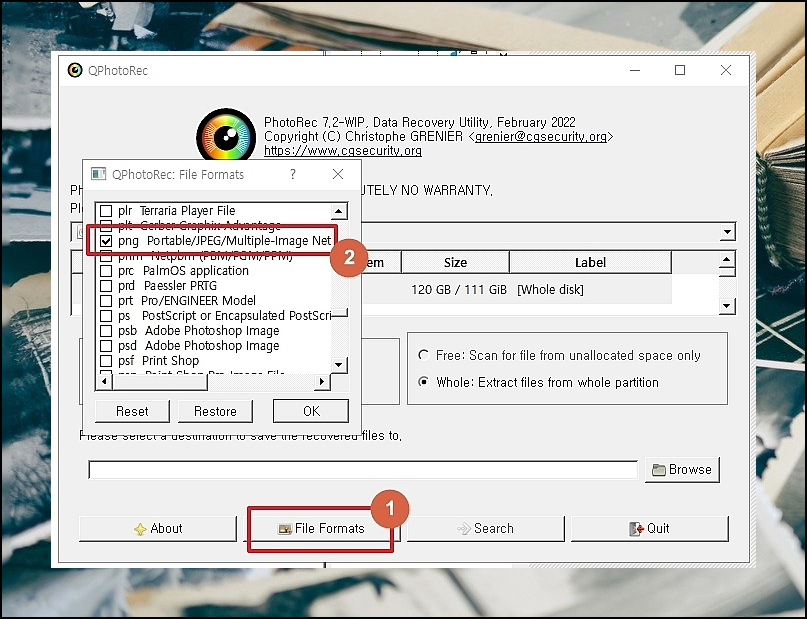This screenshot has height=619, width=807.
Task: Click the picture icon on File Formats button
Action: (285, 529)
